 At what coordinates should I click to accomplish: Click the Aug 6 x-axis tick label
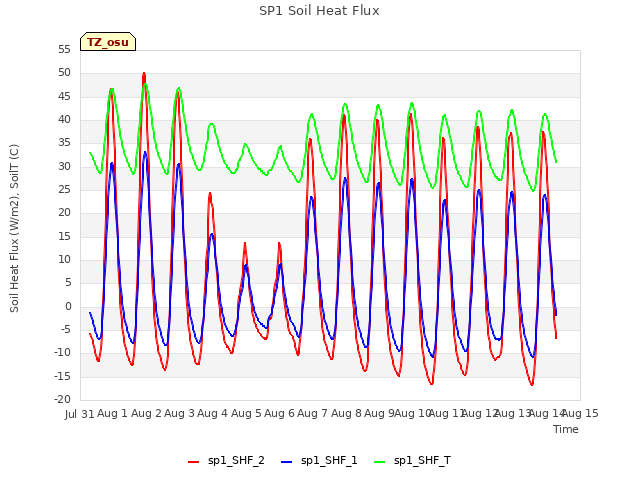280,413
